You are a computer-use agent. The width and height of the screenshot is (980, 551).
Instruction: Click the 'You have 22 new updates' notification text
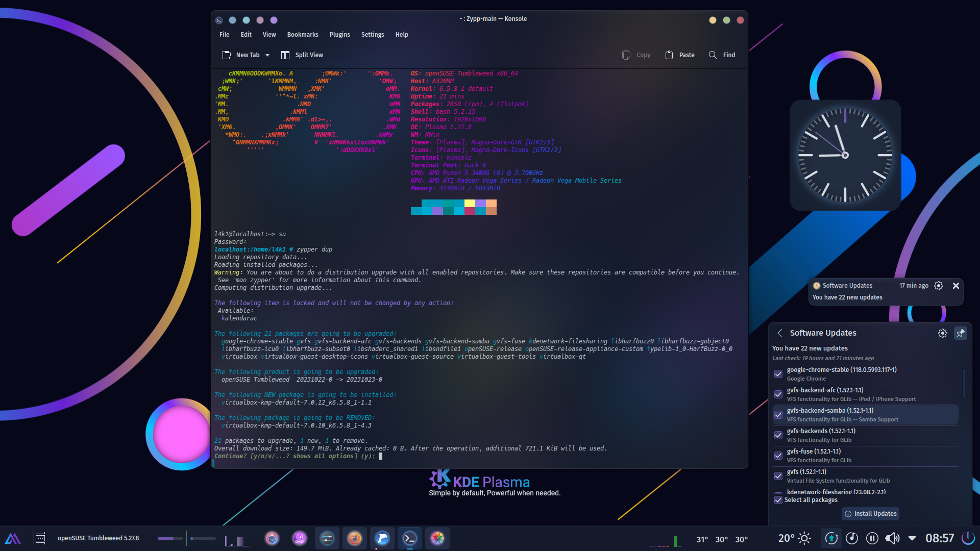pos(847,297)
